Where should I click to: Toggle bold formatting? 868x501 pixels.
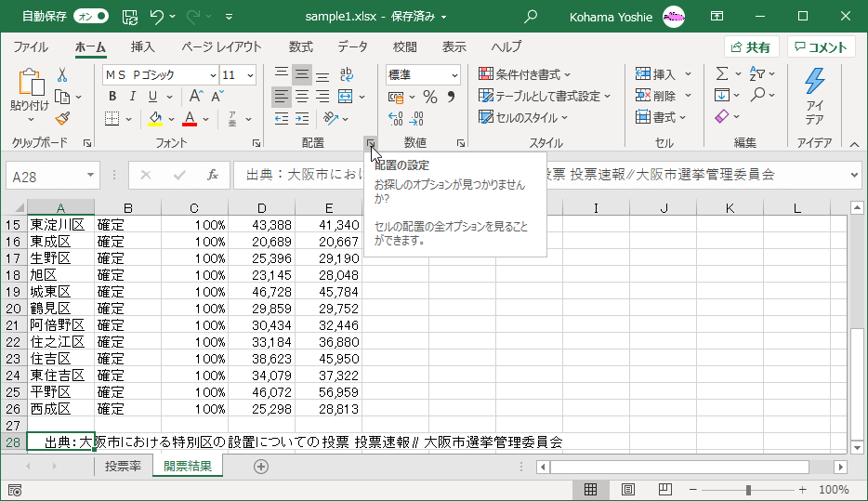click(112, 97)
